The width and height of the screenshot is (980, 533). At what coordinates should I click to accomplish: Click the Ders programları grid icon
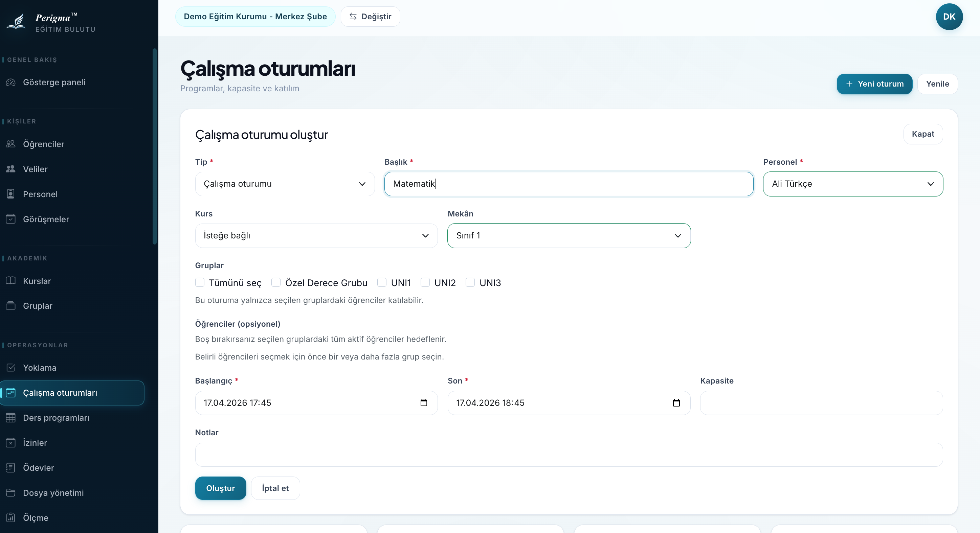10,417
